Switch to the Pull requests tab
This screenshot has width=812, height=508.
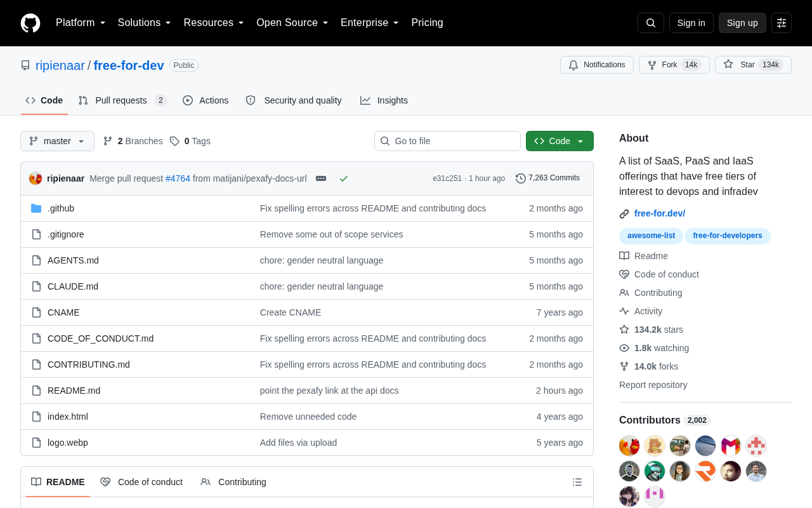point(122,100)
